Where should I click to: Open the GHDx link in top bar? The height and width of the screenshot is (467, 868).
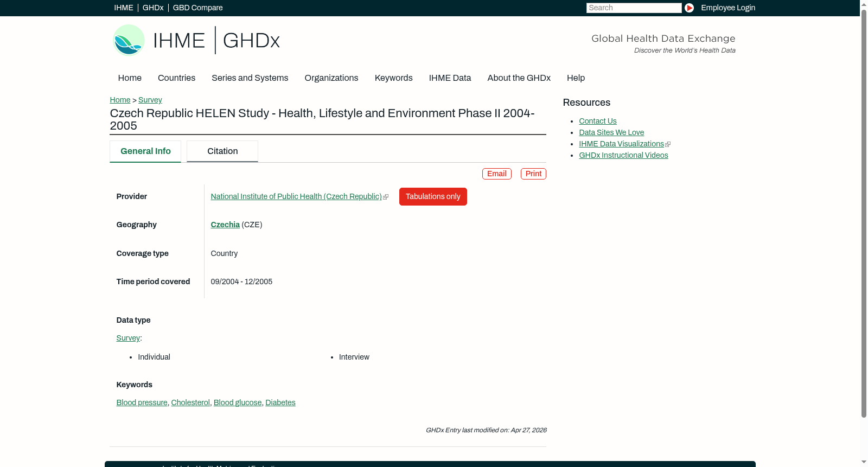coord(153,8)
